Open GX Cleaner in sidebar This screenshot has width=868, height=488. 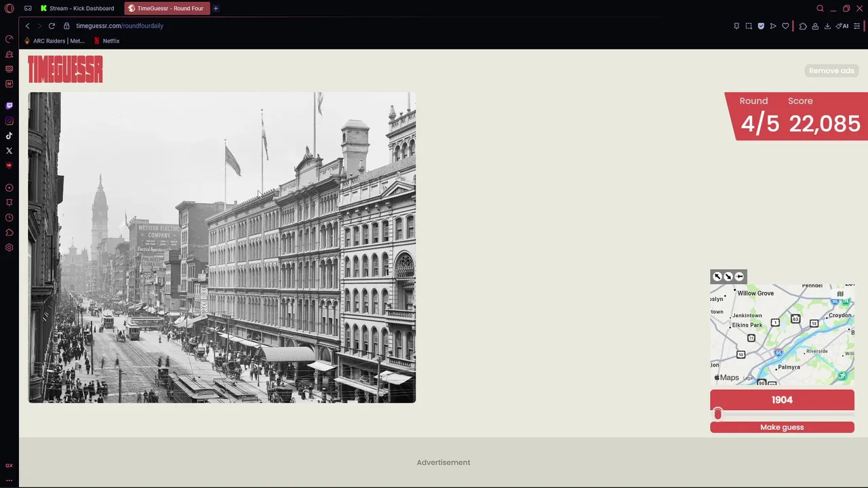click(x=9, y=54)
